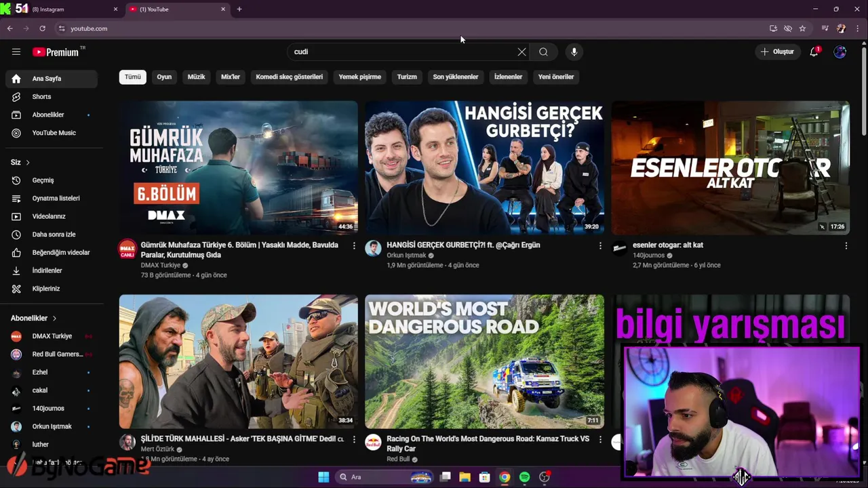Image resolution: width=868 pixels, height=488 pixels.
Task: Expand the Siz section chevron
Action: (x=28, y=163)
